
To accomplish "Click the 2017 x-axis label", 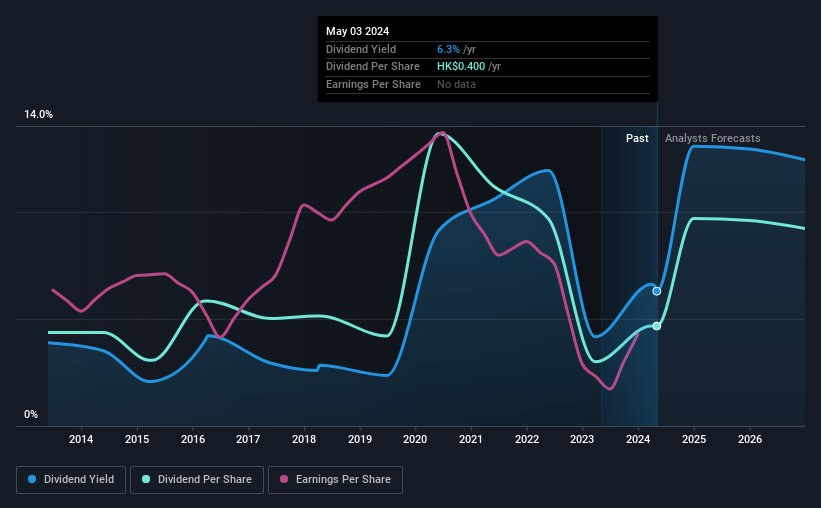I will point(248,439).
